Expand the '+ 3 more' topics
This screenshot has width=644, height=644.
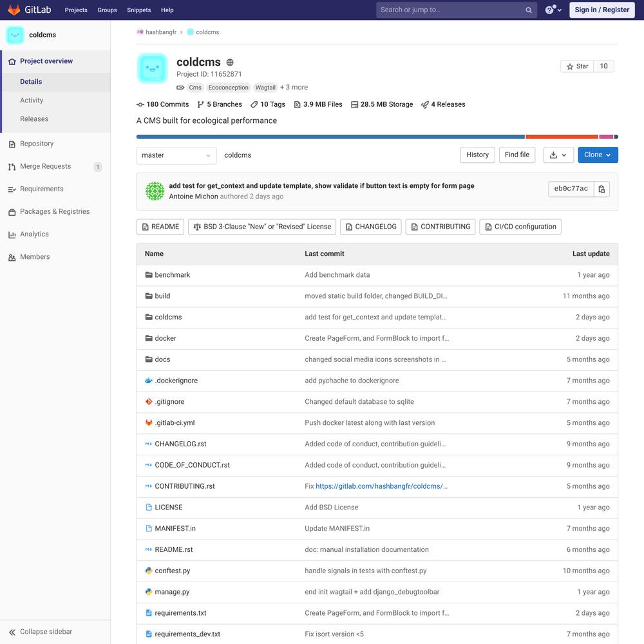(x=294, y=88)
